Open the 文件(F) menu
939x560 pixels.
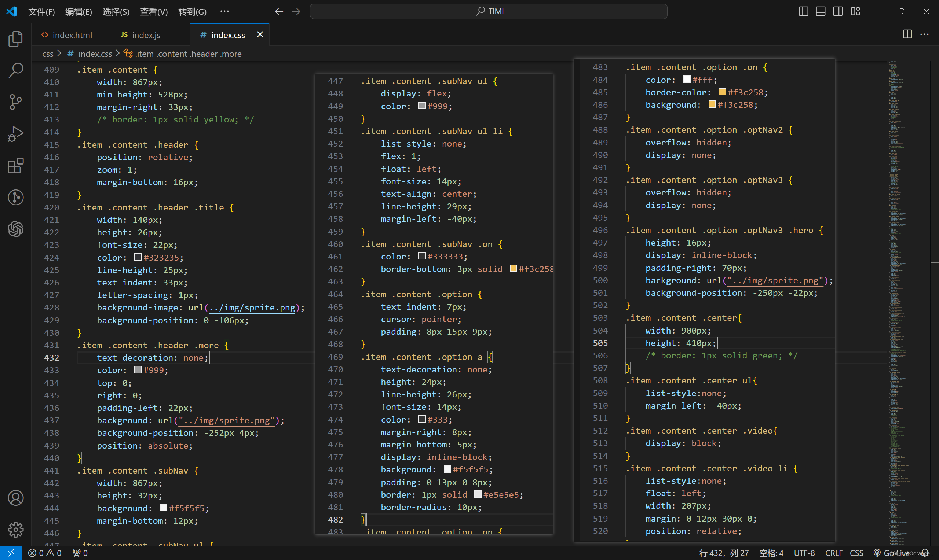coord(41,12)
